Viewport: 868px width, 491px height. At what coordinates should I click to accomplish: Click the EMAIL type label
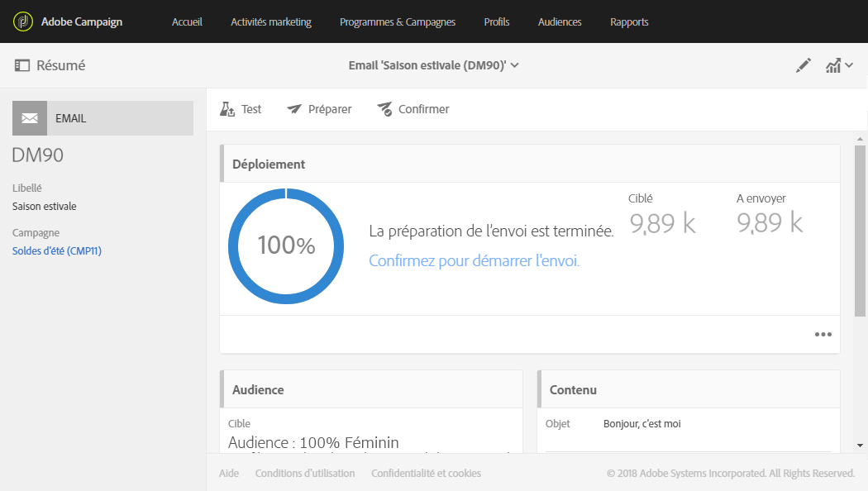(71, 118)
